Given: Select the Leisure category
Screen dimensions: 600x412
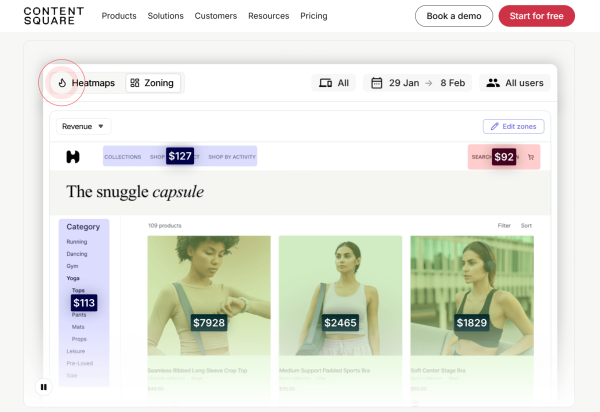Looking at the screenshot, I should click(x=76, y=351).
